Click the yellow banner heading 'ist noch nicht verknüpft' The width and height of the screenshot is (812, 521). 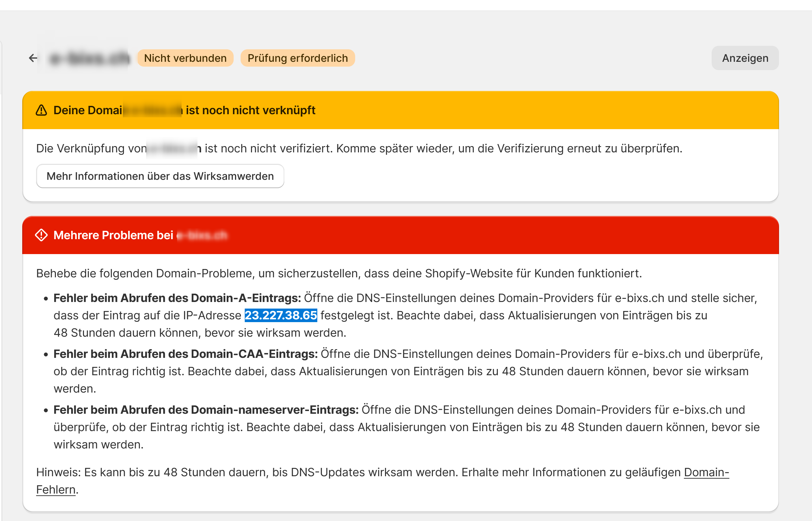250,110
